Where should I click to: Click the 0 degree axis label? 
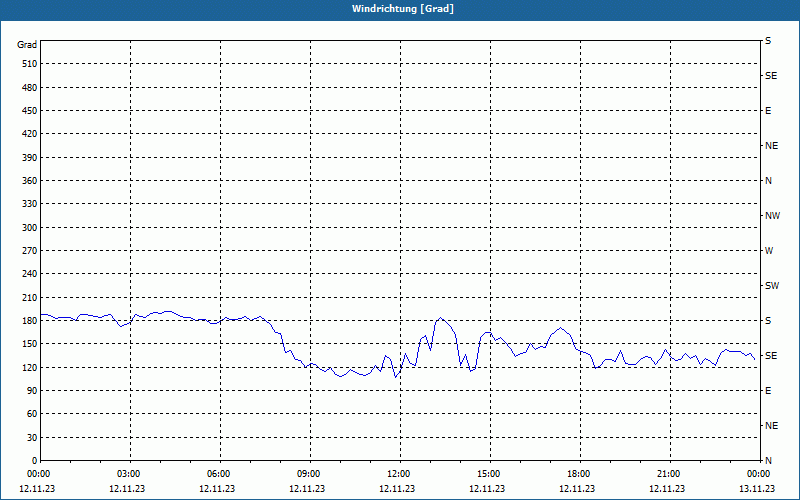click(34, 460)
